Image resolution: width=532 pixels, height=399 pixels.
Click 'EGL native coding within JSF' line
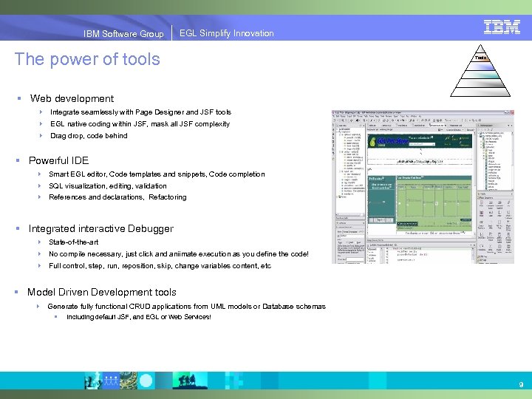click(x=140, y=124)
